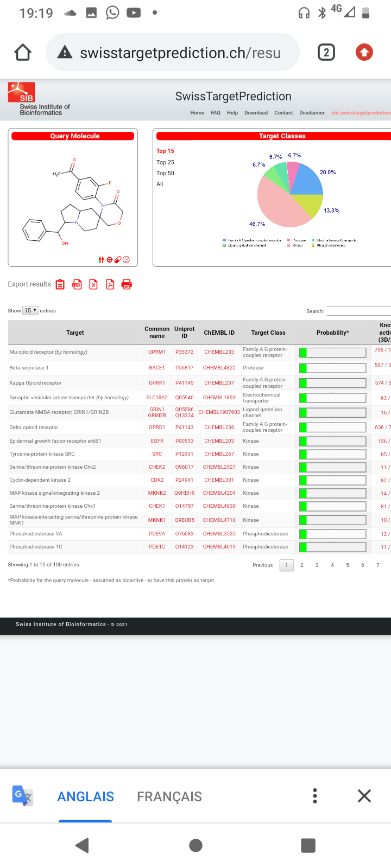This screenshot has height=868, width=391.
Task: Open Uniprot ID P56817 link
Action: click(x=184, y=368)
